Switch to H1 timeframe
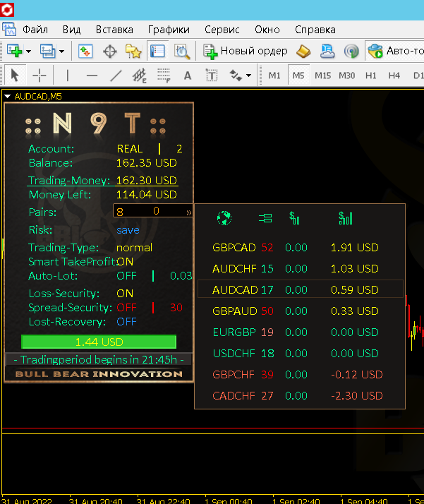 tap(370, 76)
